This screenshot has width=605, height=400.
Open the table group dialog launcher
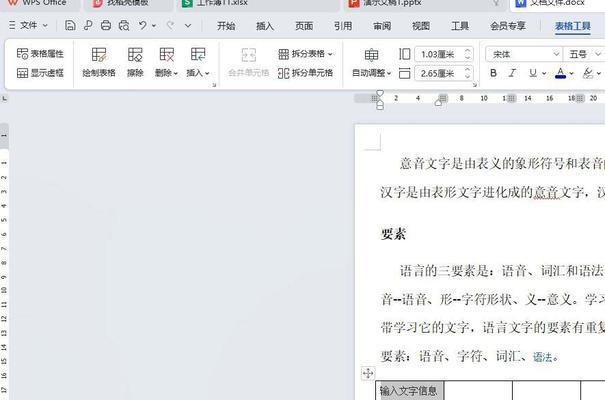tap(214, 85)
